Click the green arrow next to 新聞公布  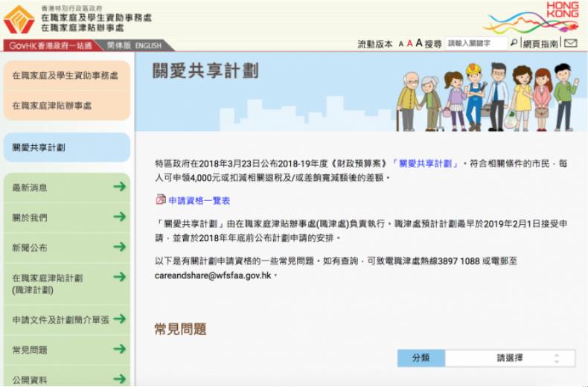click(x=119, y=247)
